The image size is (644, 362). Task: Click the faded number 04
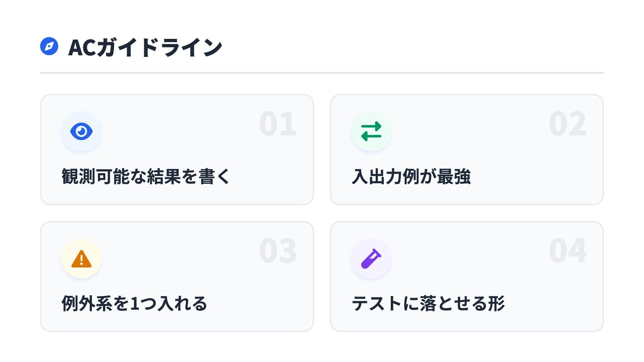point(568,251)
